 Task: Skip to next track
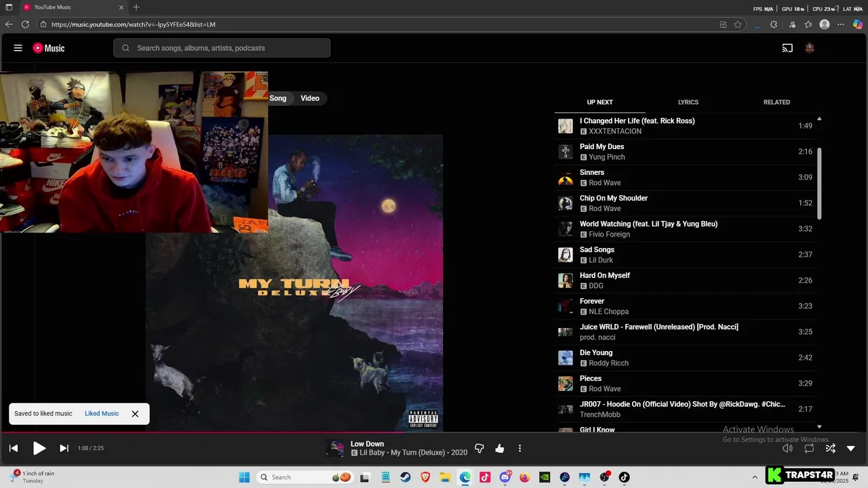(64, 448)
